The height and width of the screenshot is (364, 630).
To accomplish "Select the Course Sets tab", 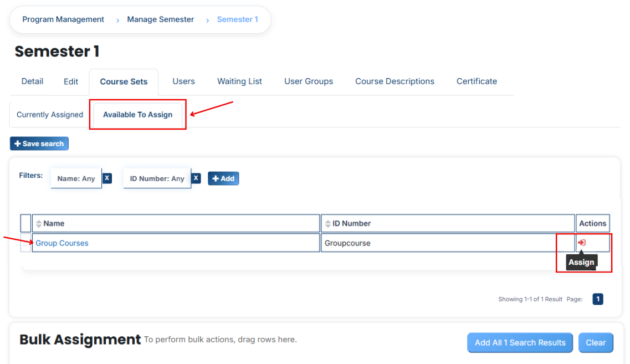I will 124,81.
